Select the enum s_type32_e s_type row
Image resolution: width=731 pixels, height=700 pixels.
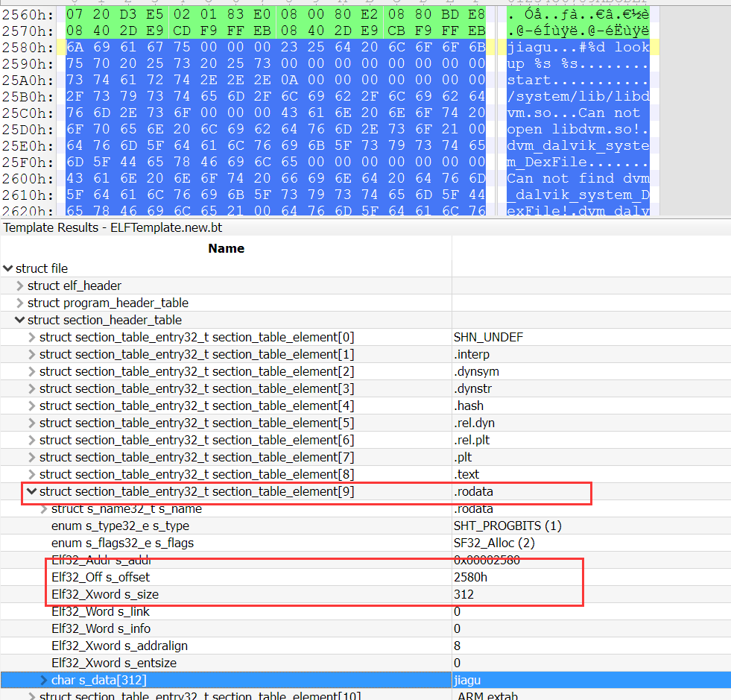pos(120,526)
